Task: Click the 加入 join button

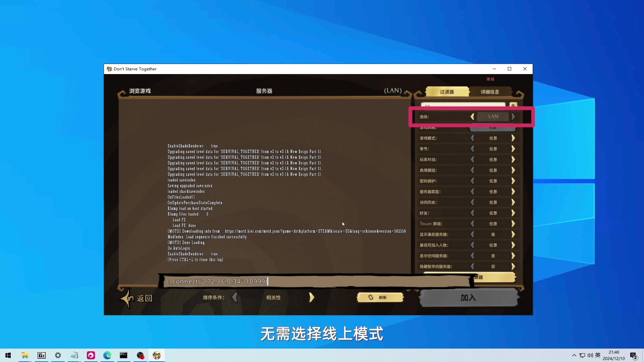Action: (x=468, y=298)
